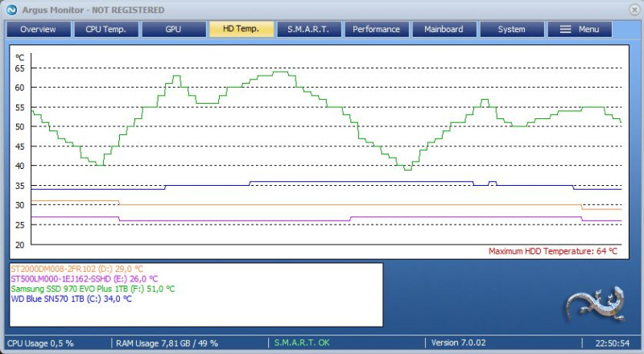Click the °C unit label on graph axis
The width and height of the screenshot is (644, 354).
coord(19,57)
